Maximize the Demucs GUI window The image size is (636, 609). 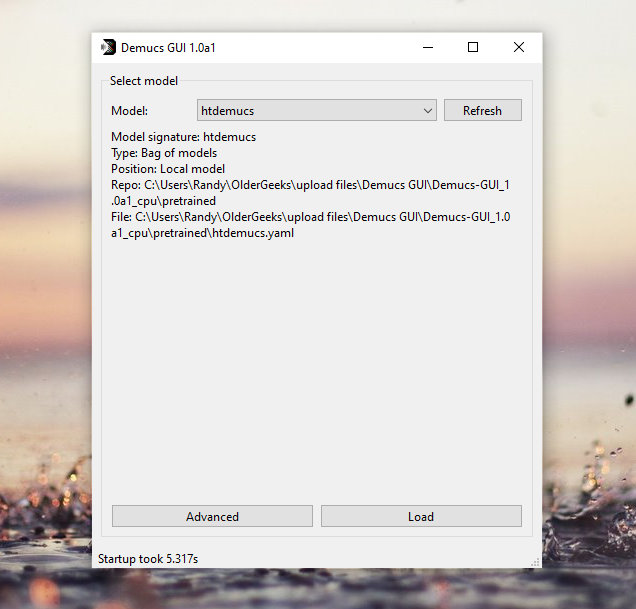click(473, 47)
